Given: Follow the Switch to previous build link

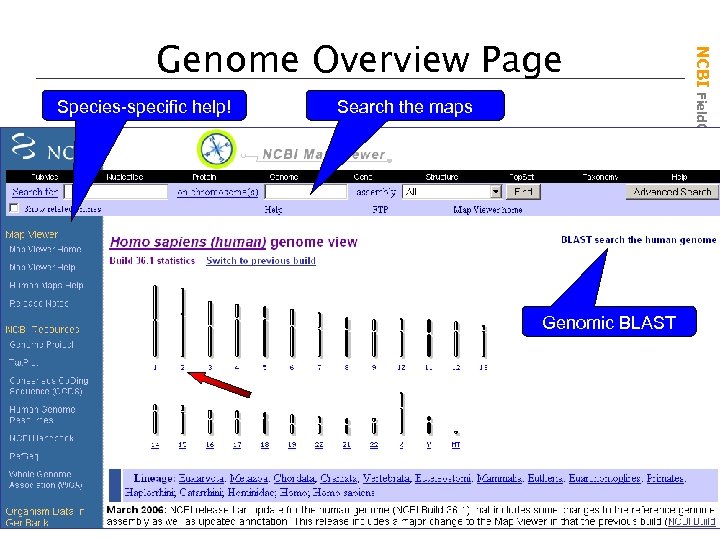Looking at the screenshot, I should tap(261, 260).
